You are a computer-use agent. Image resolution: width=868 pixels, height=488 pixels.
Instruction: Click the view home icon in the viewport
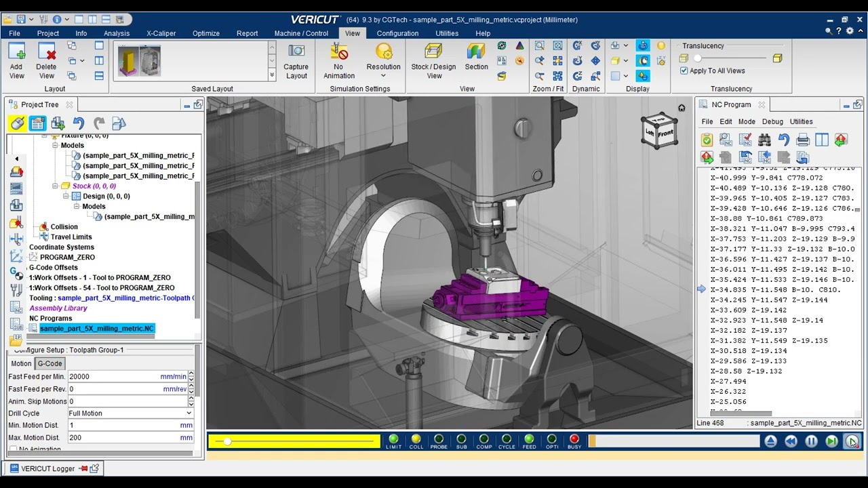tap(682, 108)
